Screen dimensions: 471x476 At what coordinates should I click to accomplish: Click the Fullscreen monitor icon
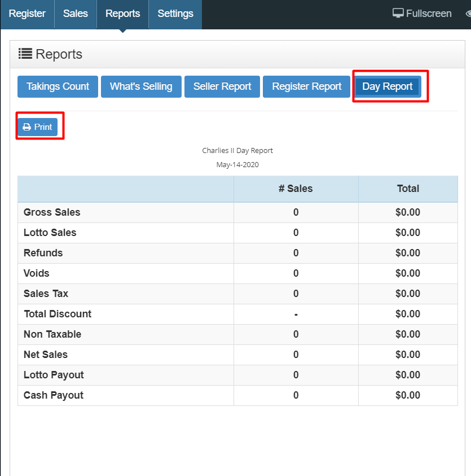point(398,13)
